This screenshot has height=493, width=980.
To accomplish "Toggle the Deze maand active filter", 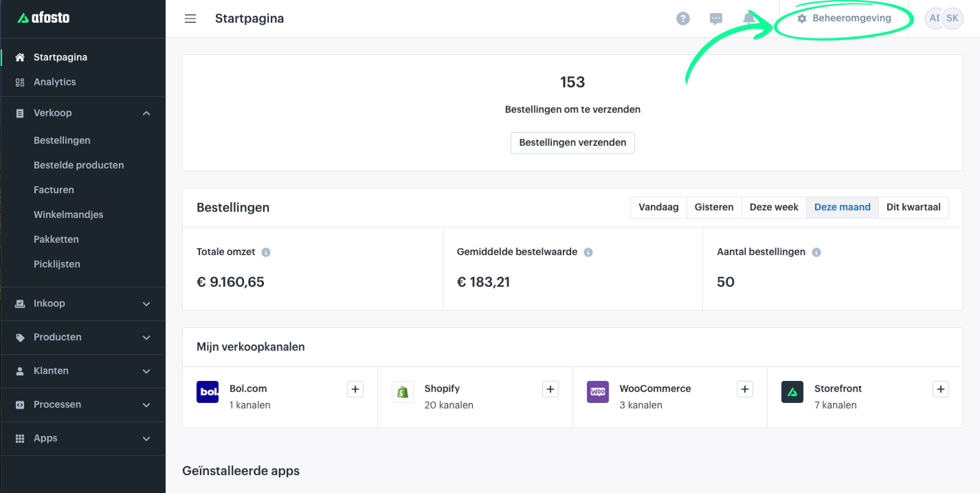I will tap(842, 207).
